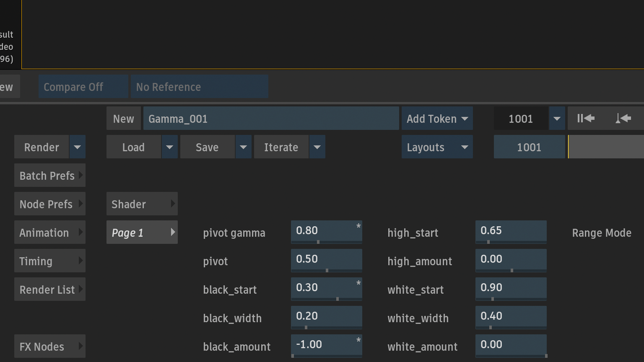Open the Iterate dropdown arrow
Image resolution: width=644 pixels, height=362 pixels.
[x=317, y=147]
